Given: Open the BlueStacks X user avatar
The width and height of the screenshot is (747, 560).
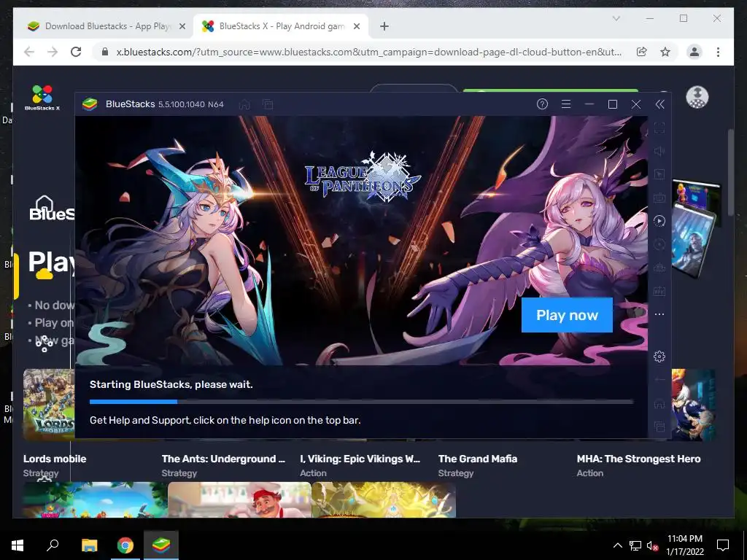Looking at the screenshot, I should tap(697, 97).
